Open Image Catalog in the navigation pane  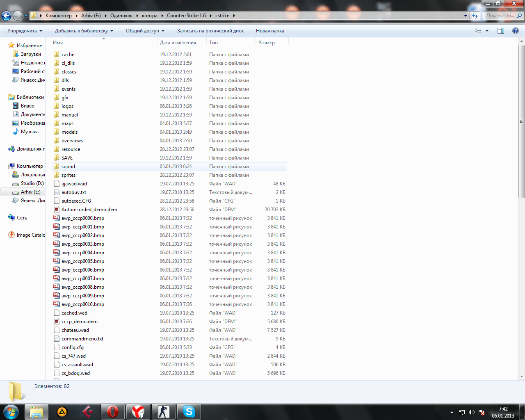(30, 235)
